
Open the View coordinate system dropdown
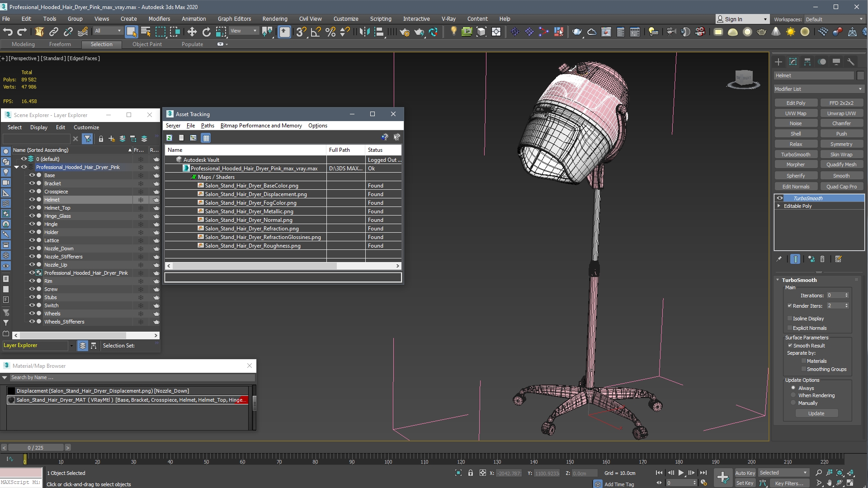244,31
